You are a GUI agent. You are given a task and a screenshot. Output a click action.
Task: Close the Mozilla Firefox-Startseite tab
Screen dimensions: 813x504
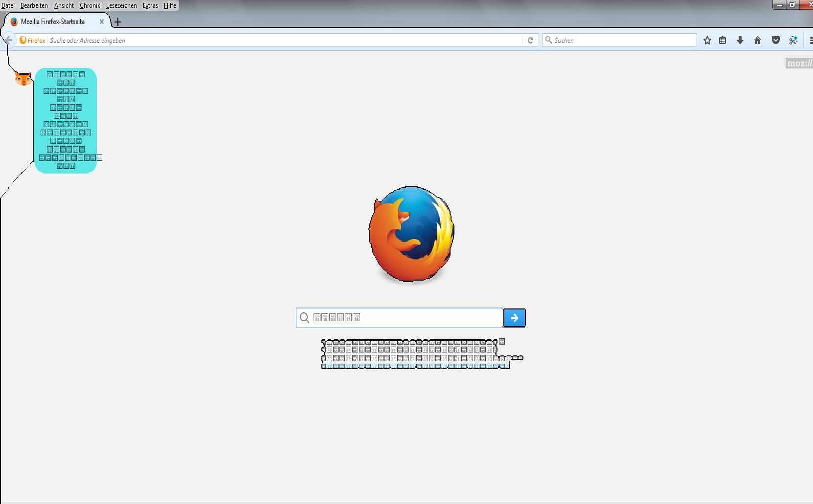click(x=102, y=22)
